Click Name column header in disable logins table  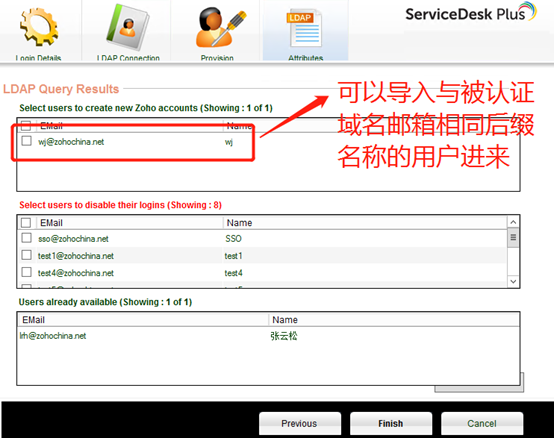239,223
